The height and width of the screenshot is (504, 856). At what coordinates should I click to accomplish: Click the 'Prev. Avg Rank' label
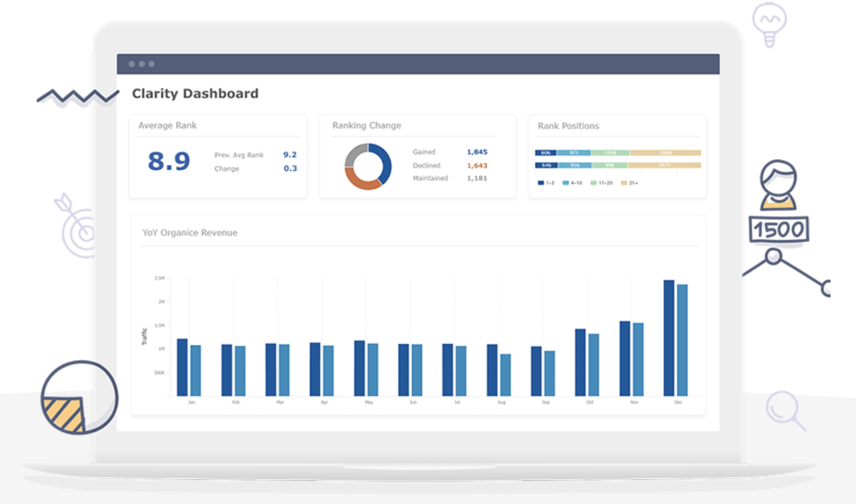coord(239,155)
